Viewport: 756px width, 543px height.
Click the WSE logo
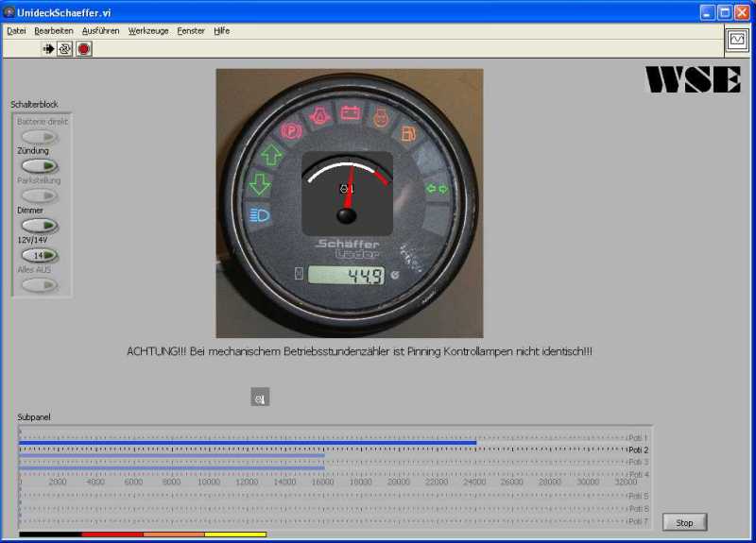coord(693,79)
